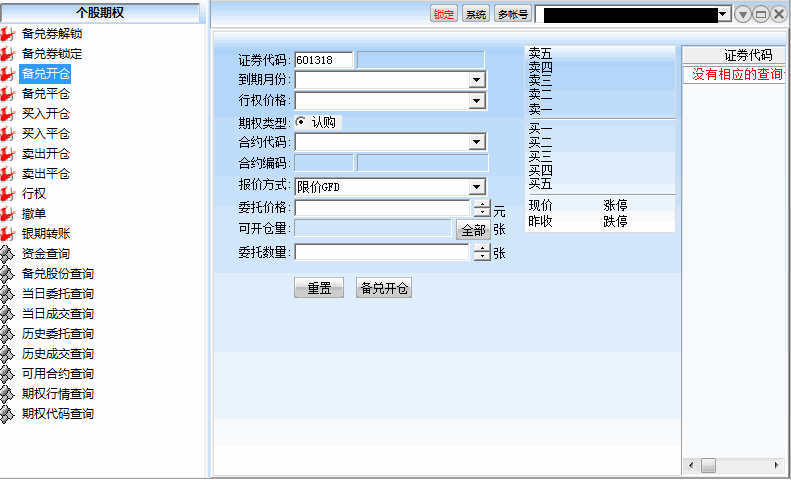This screenshot has height=480, width=791.
Task: Click the 证券代码 input field
Action: click(x=324, y=60)
